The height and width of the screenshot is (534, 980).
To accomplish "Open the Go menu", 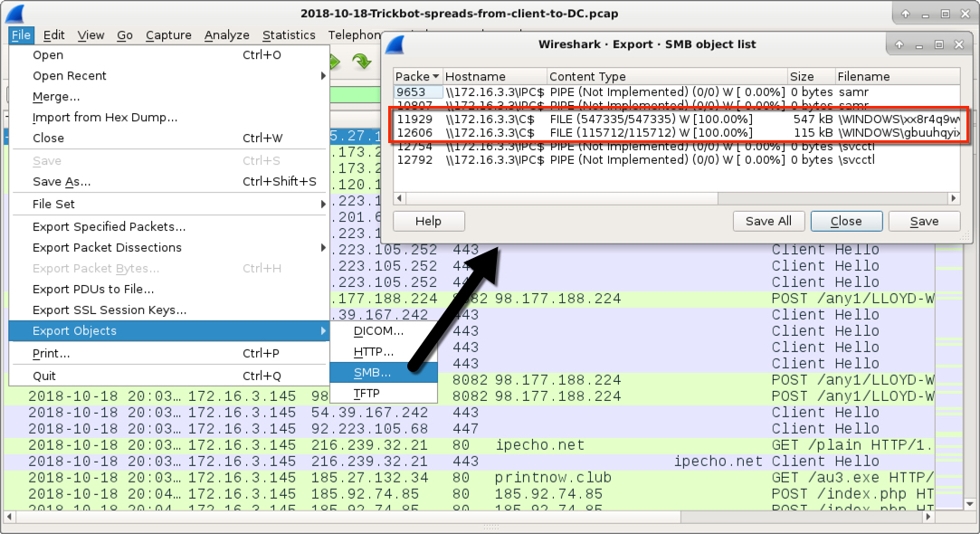I will point(124,35).
